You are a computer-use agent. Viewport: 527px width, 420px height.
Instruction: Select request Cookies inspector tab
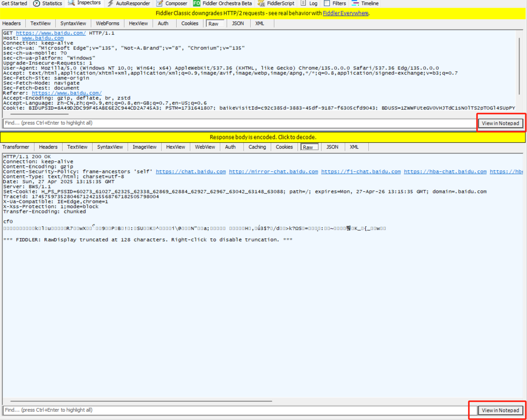[190, 24]
